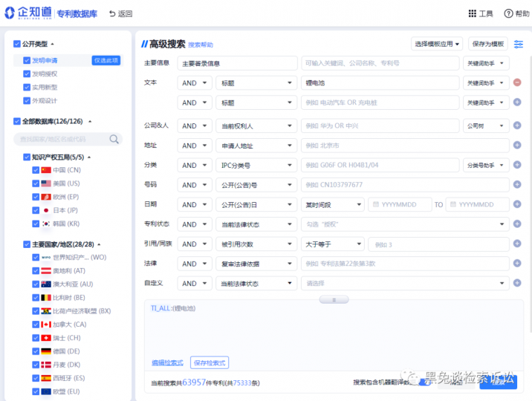Uncheck the 实用新型 checkbox
Screen dimensions: 532x401
27,87
